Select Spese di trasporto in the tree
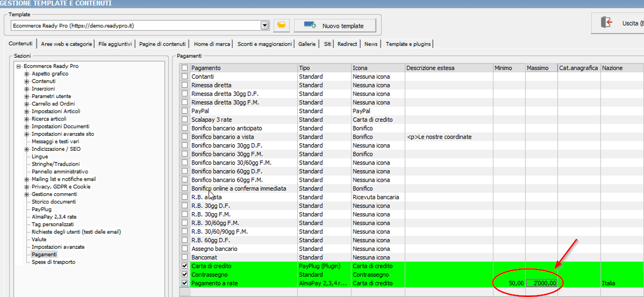The height and width of the screenshot is (297, 644). click(53, 262)
